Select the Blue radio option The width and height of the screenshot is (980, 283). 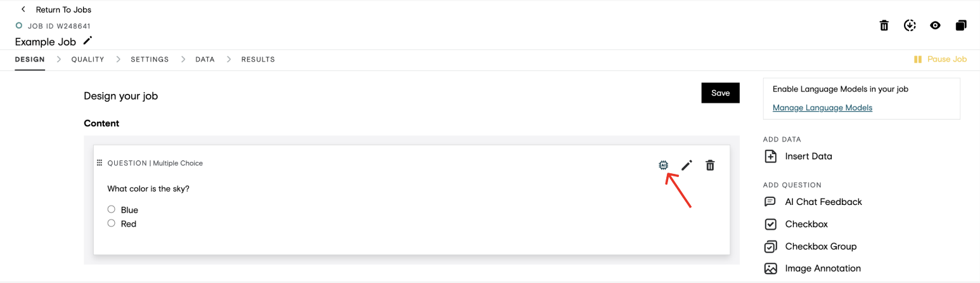pos(112,209)
